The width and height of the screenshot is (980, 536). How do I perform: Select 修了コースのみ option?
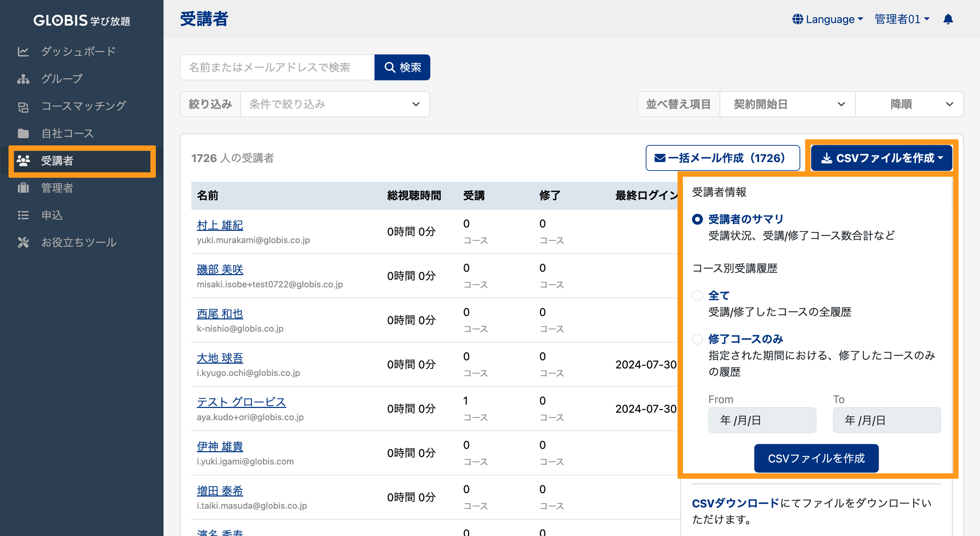click(697, 339)
